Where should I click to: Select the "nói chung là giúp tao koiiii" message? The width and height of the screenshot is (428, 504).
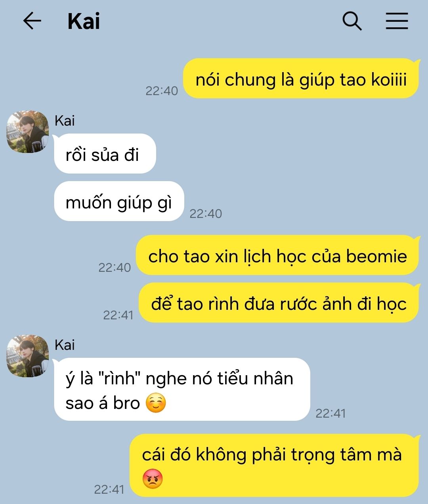(301, 78)
